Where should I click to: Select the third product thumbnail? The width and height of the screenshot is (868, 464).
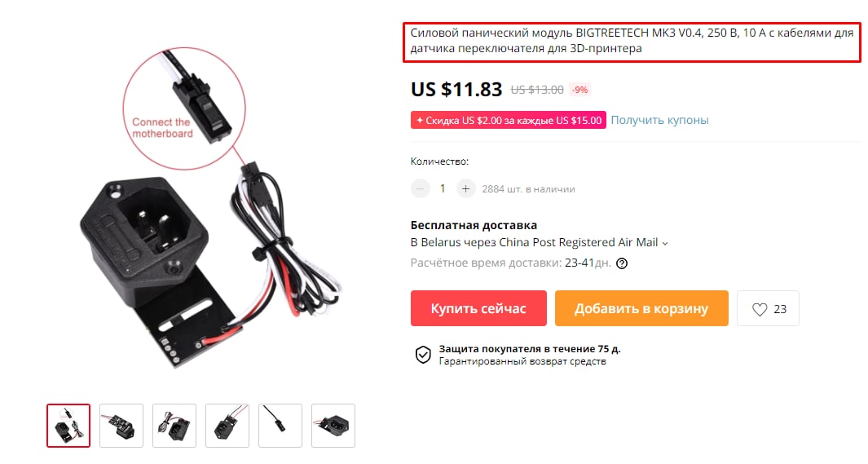tap(174, 426)
